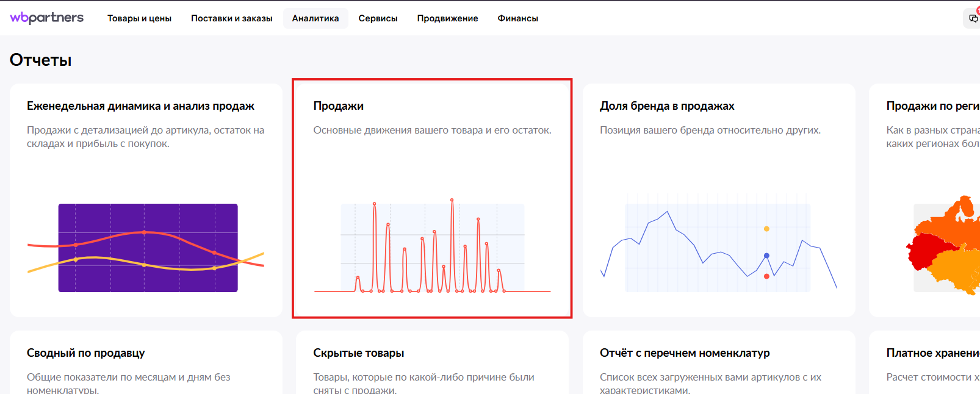Click text 'Основные движения вашего товара и его остаток.'
Screen dimensions: 980x394
(x=432, y=130)
